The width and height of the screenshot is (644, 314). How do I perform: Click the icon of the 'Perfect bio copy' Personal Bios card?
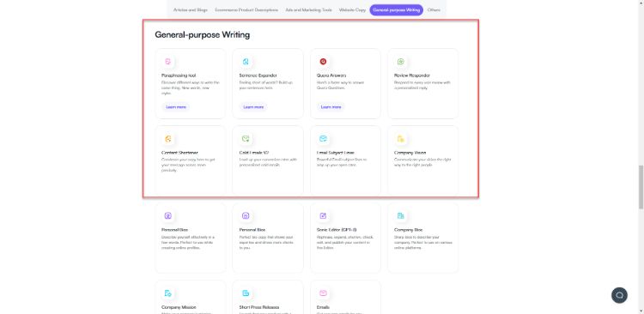(x=246, y=215)
